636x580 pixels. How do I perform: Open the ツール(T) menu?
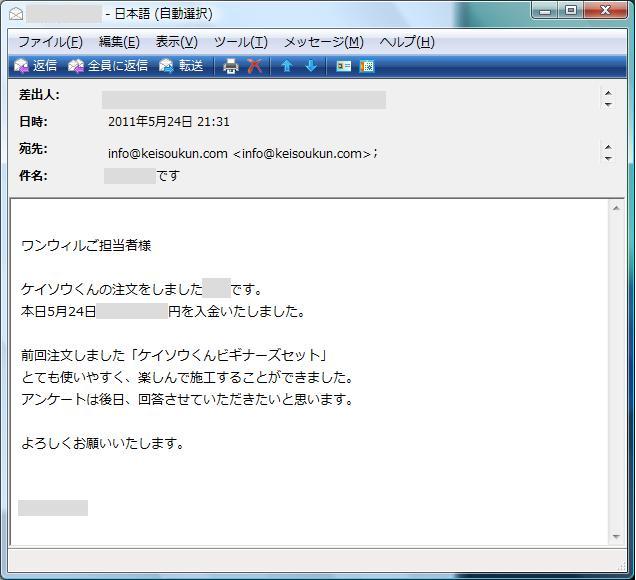tap(240, 42)
